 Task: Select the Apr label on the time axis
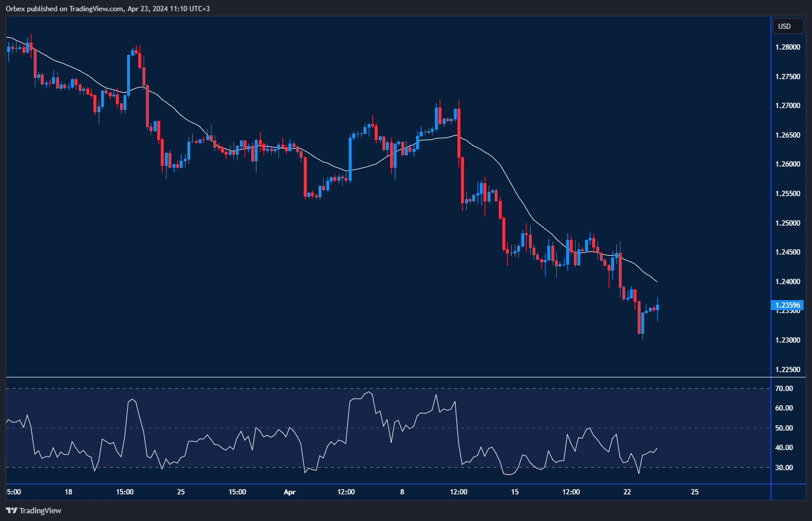click(x=290, y=491)
